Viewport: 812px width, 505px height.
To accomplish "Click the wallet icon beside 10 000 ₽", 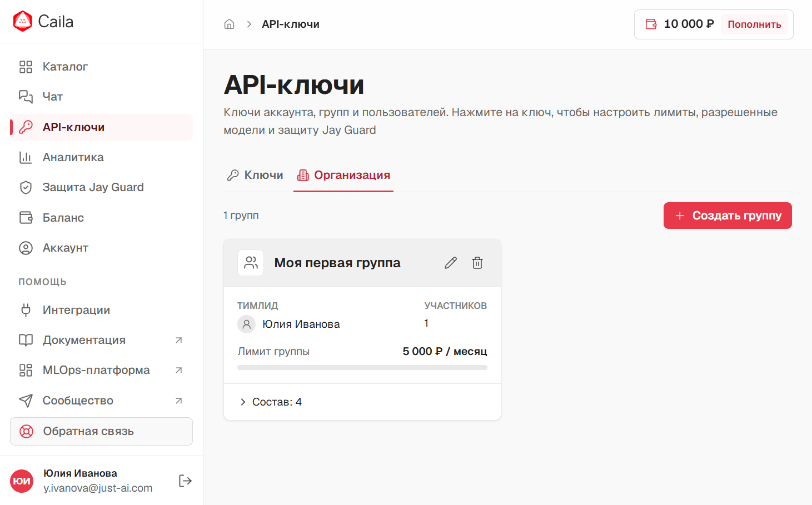I will [x=651, y=24].
